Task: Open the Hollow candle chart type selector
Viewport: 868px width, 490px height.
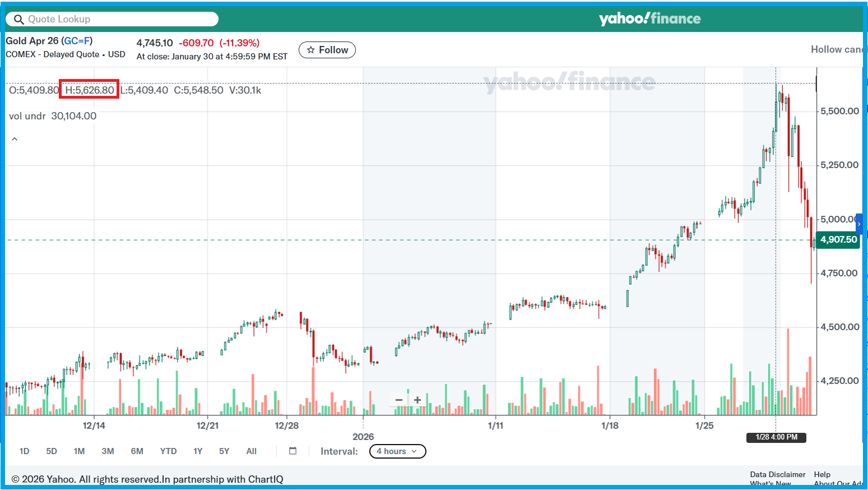Action: click(836, 49)
